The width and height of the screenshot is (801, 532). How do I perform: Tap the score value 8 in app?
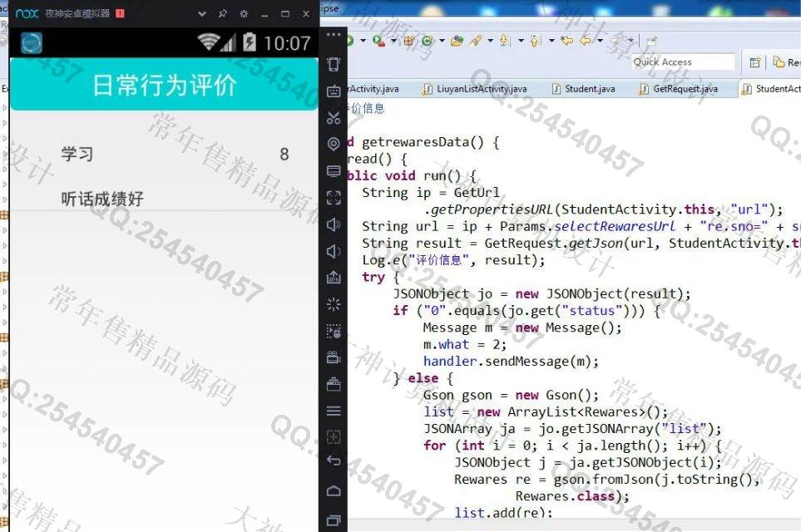pyautogui.click(x=284, y=154)
